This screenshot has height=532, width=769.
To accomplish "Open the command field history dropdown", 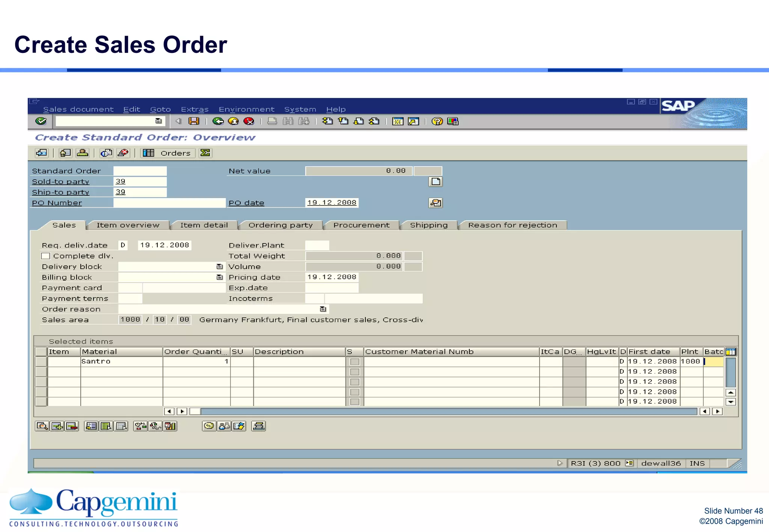I will pyautogui.click(x=158, y=121).
